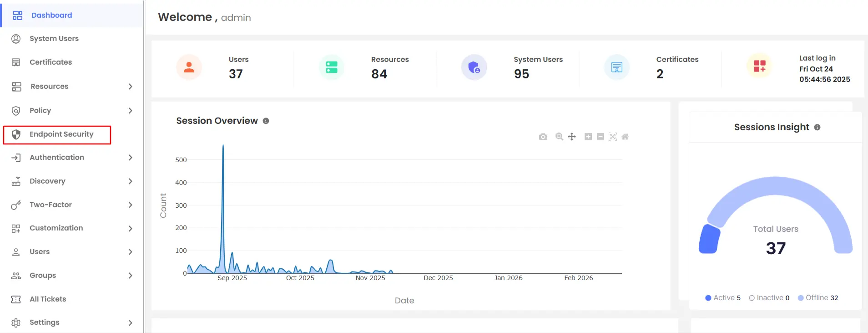Autoscale the Session Overview chart
The height and width of the screenshot is (333, 868).
pos(612,137)
